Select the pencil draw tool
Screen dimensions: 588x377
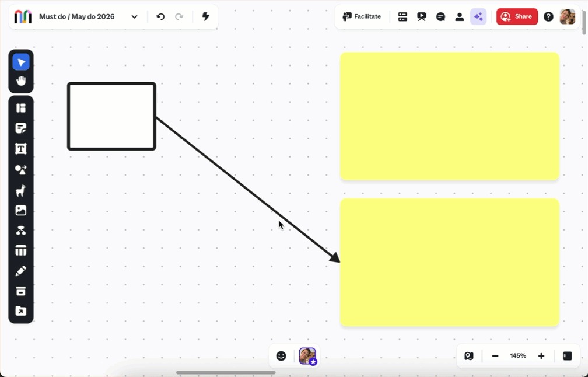(21, 271)
